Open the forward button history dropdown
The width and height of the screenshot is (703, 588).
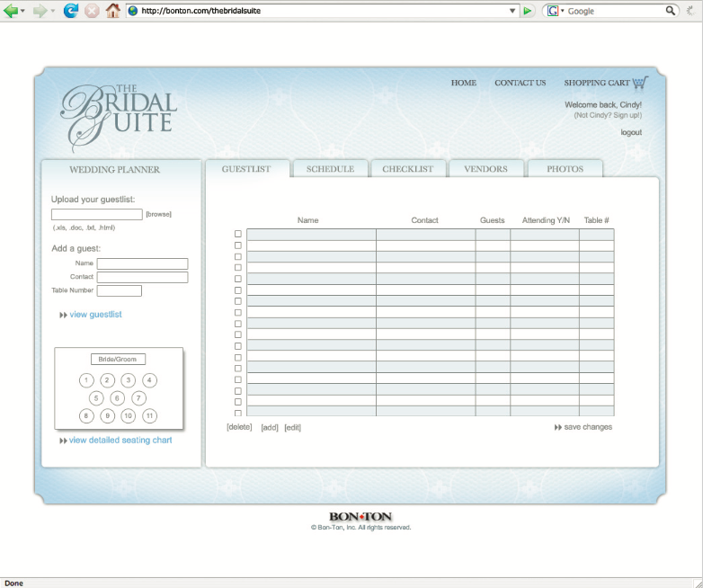52,11
